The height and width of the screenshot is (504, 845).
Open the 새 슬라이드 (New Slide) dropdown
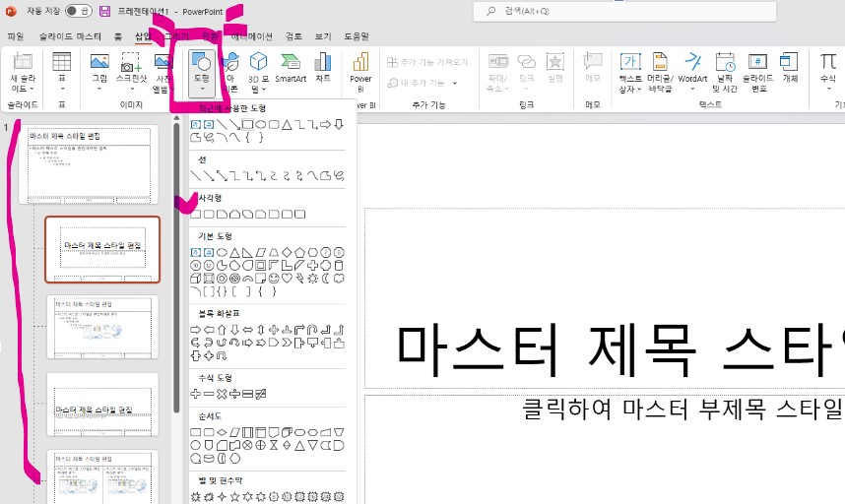click(x=23, y=73)
